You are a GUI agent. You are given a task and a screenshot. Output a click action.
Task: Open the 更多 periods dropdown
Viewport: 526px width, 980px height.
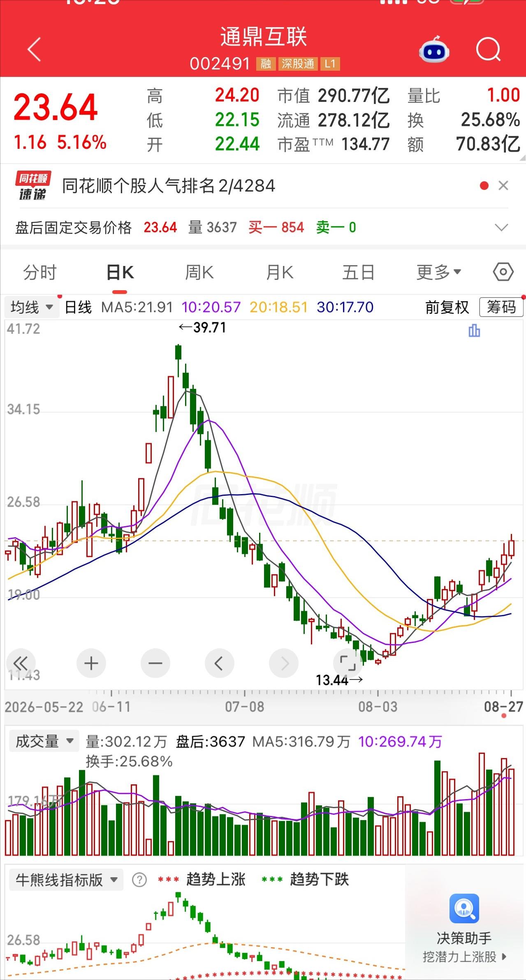coord(438,272)
